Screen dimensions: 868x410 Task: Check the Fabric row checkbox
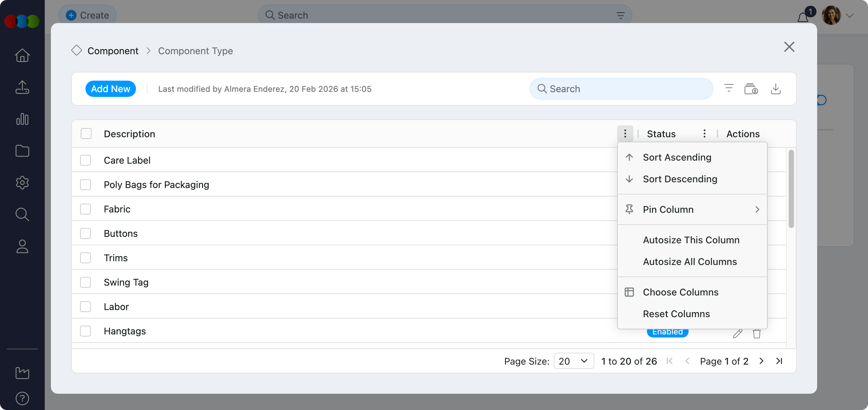[85, 209]
